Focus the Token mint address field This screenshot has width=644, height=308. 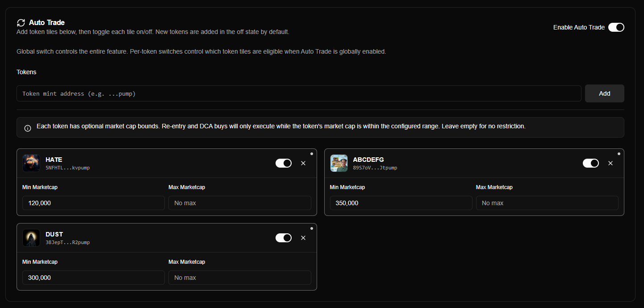[x=299, y=93]
